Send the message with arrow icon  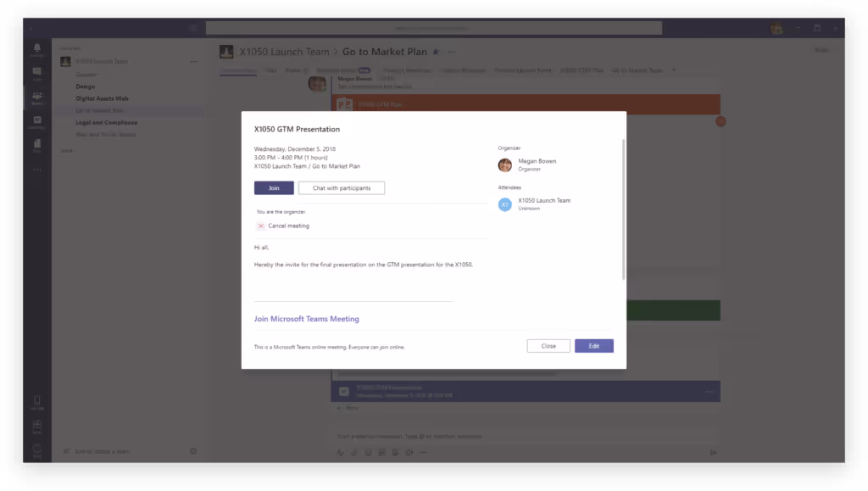coord(714,452)
